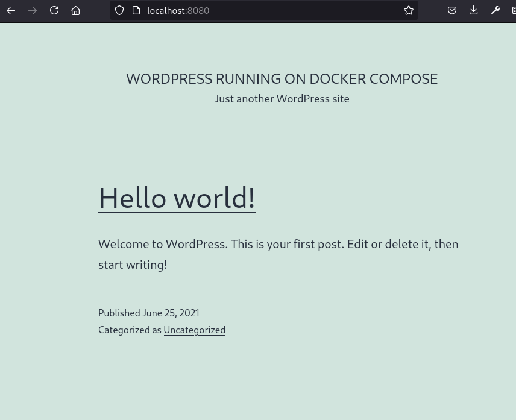Viewport: 516px width, 420px height.
Task: Click the site title WordPress Running on Docker Compose
Action: (282, 79)
